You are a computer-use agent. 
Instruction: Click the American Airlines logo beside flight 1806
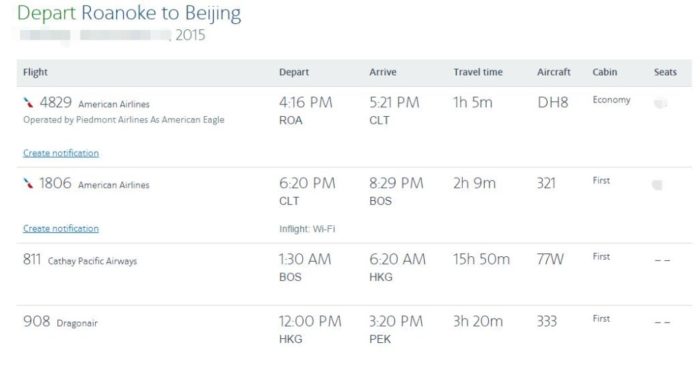(x=28, y=183)
